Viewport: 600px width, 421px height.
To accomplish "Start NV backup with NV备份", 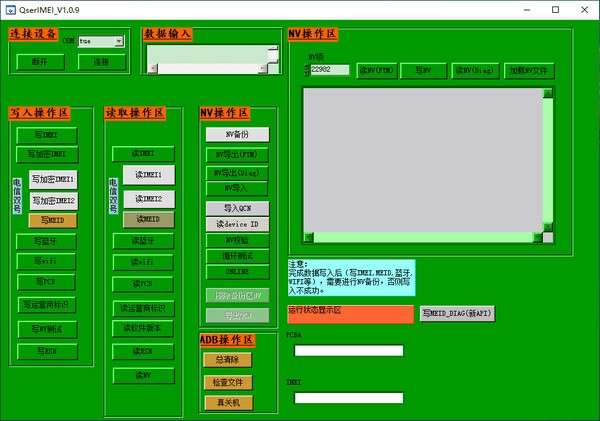I will [x=237, y=135].
